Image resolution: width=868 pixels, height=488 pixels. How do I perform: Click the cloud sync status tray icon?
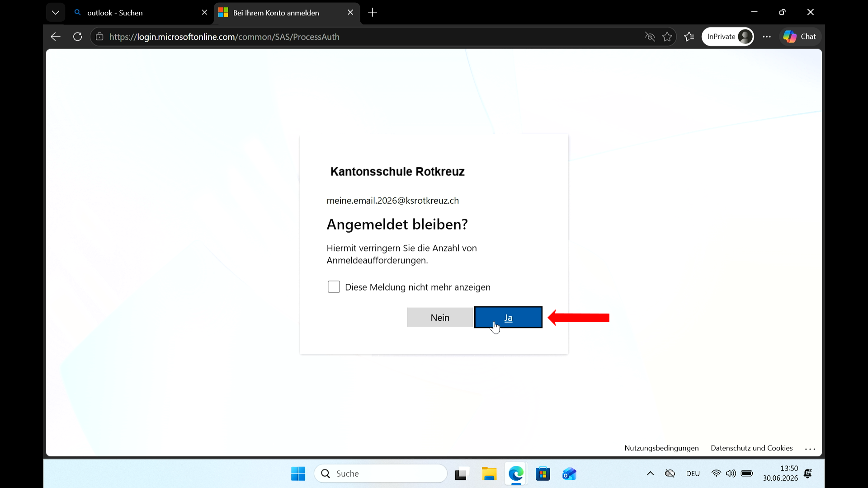point(670,474)
